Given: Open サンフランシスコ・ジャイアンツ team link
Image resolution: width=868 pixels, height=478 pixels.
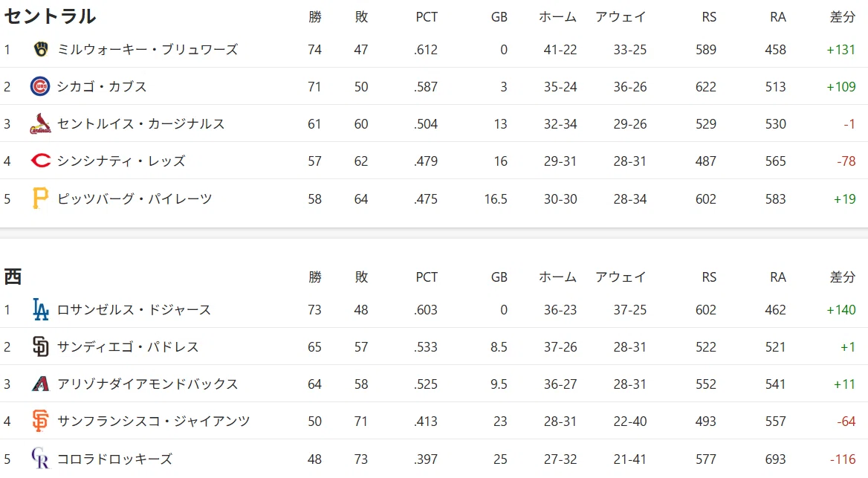Looking at the screenshot, I should click(x=153, y=421).
